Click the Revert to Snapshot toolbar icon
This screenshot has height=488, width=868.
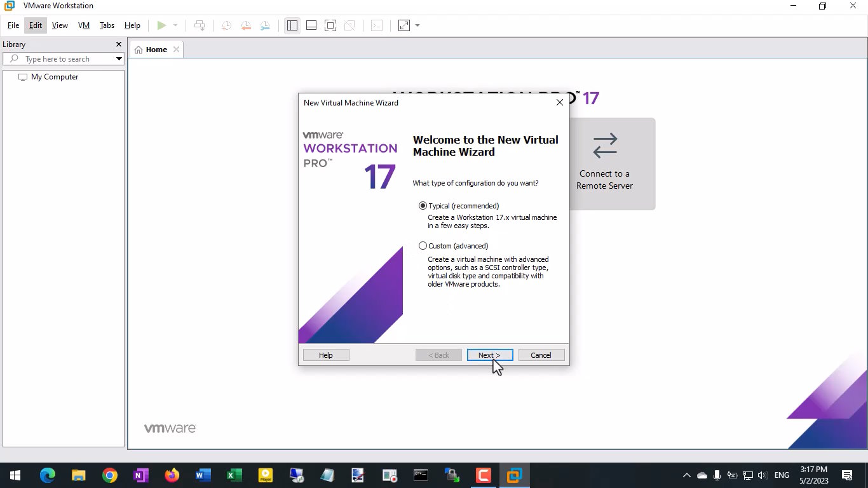[245, 25]
